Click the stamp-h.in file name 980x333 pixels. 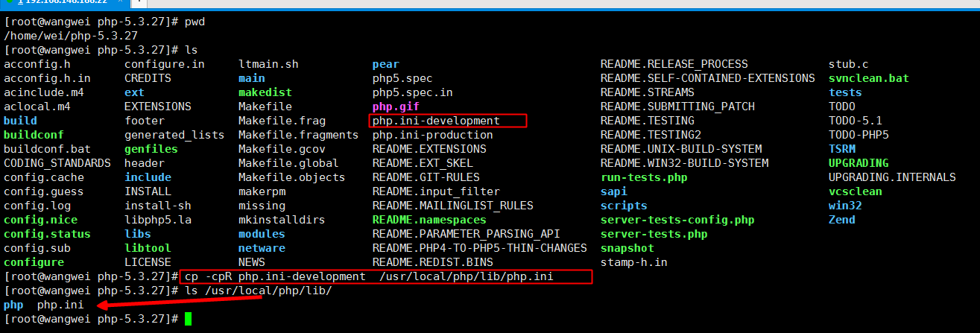pos(634,262)
